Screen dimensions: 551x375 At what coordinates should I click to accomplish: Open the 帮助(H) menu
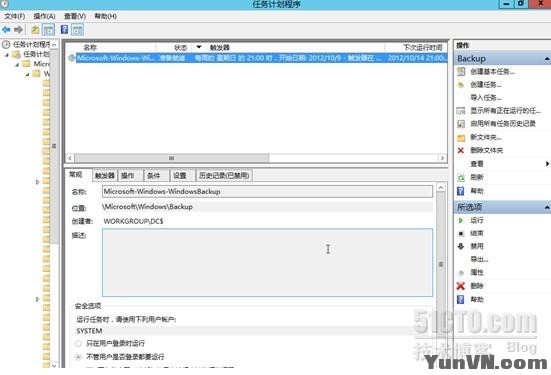(105, 16)
